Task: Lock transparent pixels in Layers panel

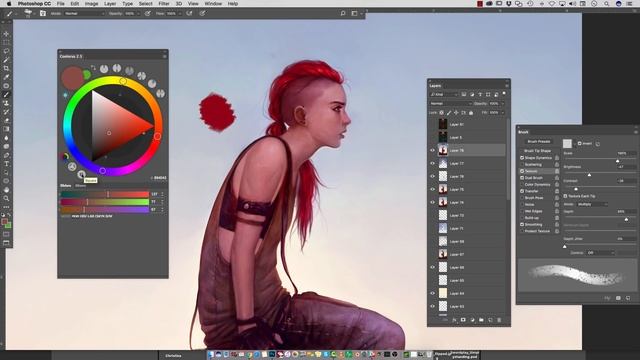Action: pyautogui.click(x=442, y=113)
